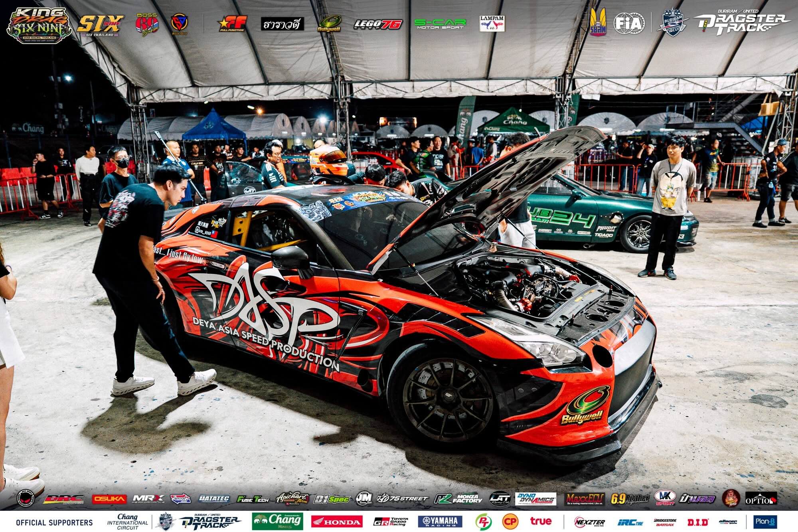Click the orange CP logo

tap(510, 521)
